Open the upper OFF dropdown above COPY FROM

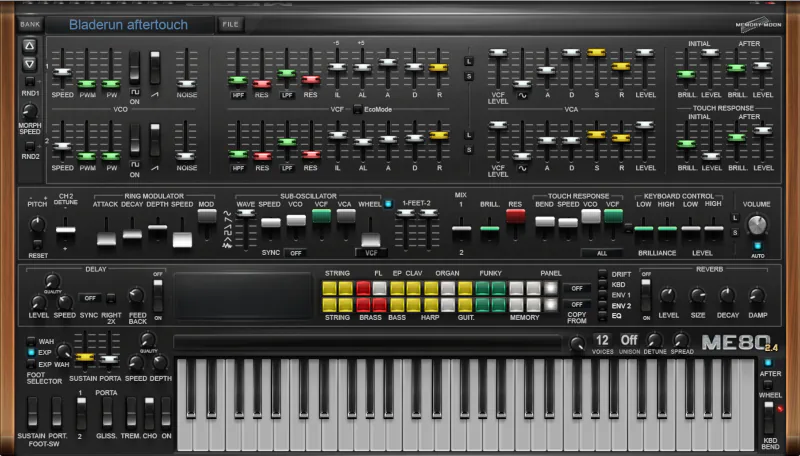coord(577,289)
